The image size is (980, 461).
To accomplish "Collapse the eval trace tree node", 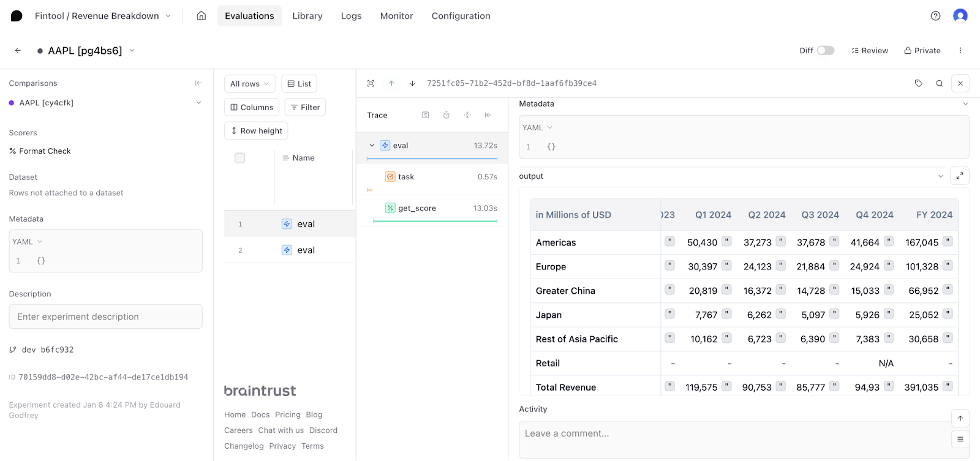I will tap(372, 146).
